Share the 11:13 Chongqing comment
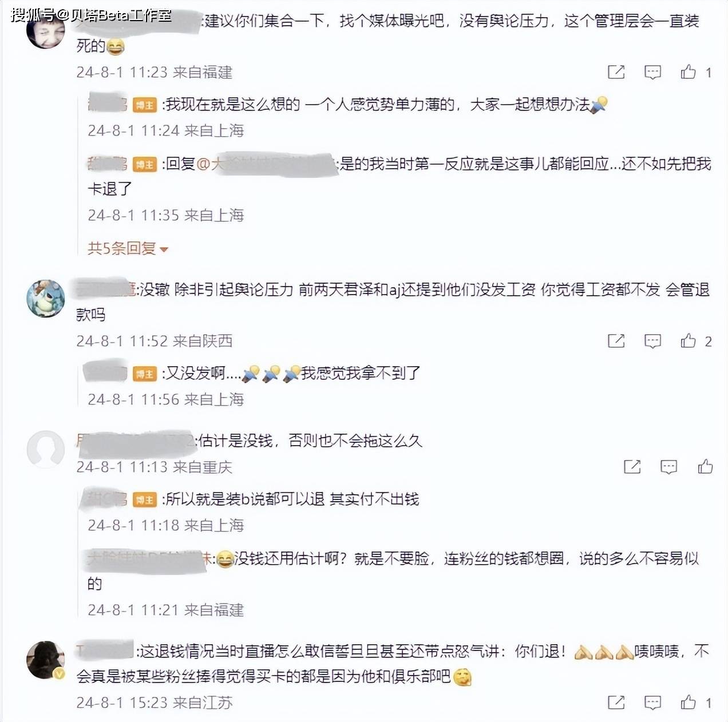This screenshot has width=728, height=722. tap(632, 467)
